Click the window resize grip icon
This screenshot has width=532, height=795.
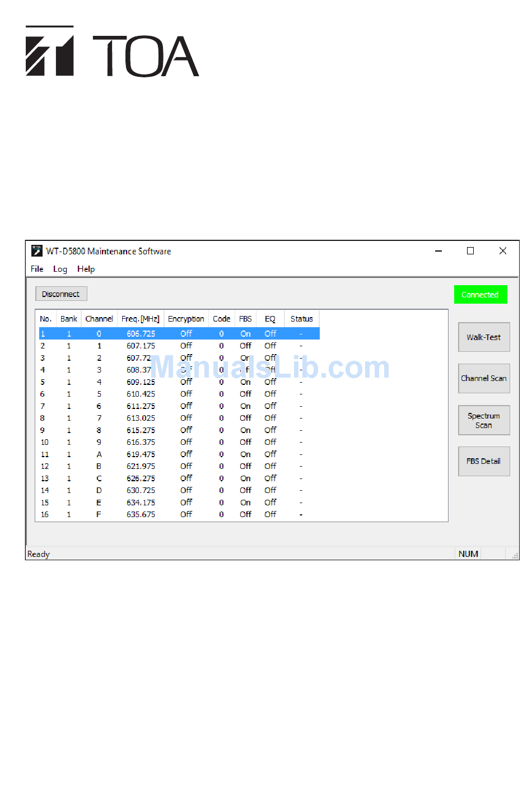point(515,555)
